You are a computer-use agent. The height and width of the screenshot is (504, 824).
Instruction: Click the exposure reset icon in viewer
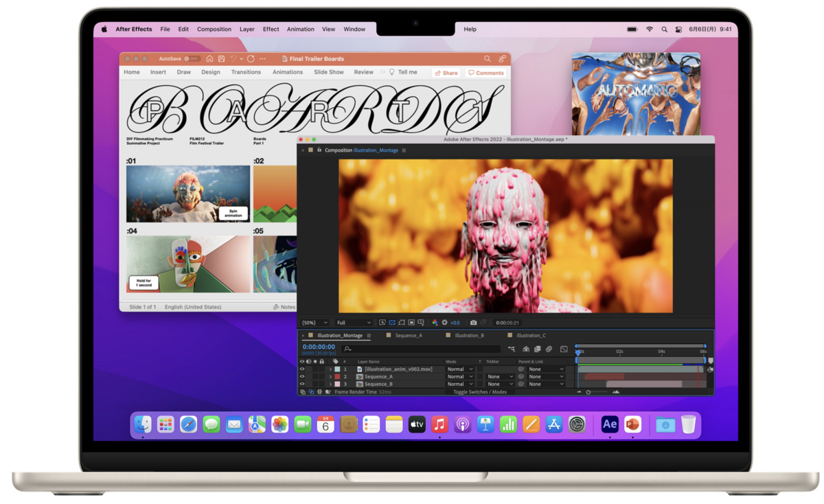tap(444, 323)
